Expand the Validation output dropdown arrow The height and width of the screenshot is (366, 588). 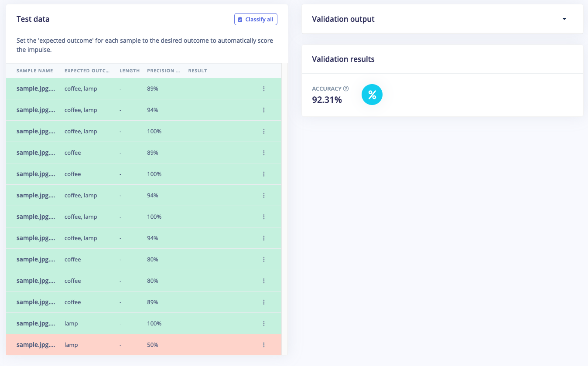tap(564, 19)
